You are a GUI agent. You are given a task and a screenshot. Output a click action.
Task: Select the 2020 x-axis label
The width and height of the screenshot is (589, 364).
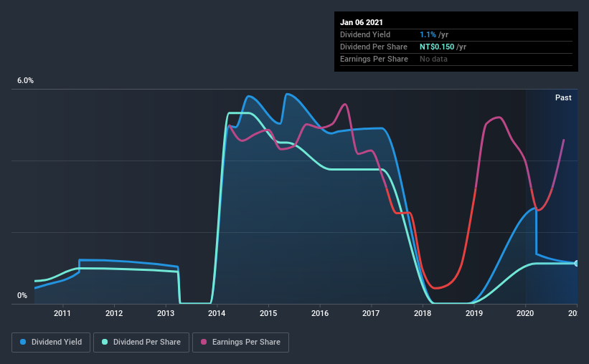pyautogui.click(x=525, y=313)
